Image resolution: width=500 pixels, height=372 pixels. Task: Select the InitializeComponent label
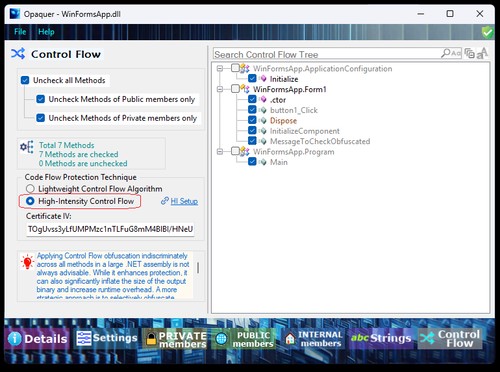pyautogui.click(x=305, y=131)
